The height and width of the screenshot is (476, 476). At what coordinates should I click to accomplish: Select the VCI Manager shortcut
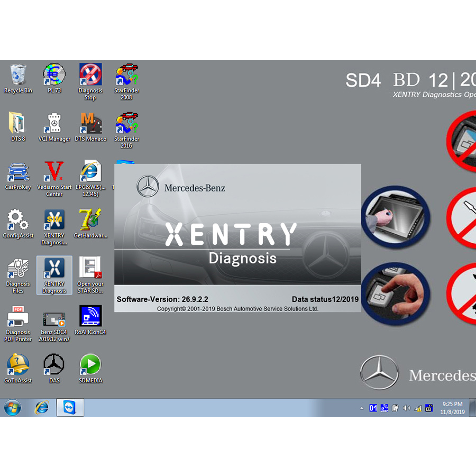[x=54, y=124]
